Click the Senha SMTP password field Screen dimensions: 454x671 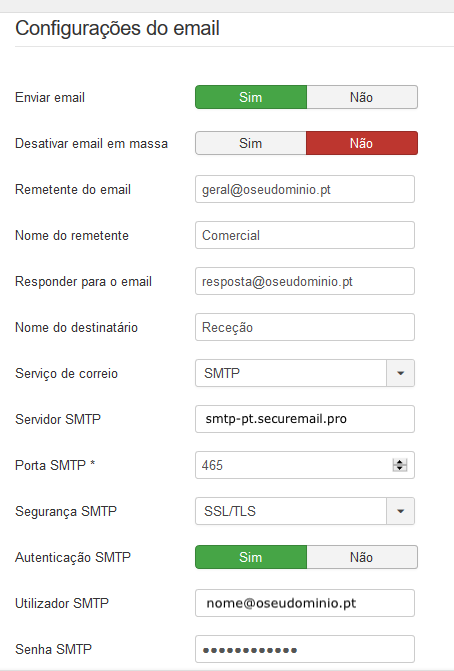click(x=305, y=649)
